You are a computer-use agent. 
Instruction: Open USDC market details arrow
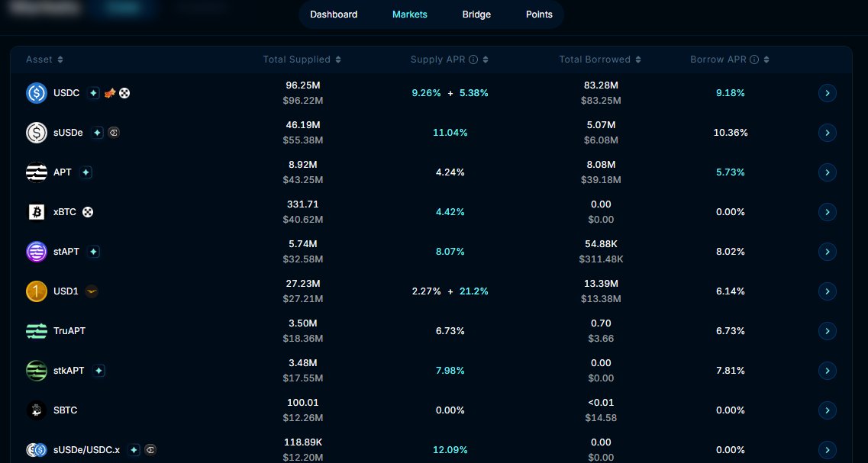[828, 93]
